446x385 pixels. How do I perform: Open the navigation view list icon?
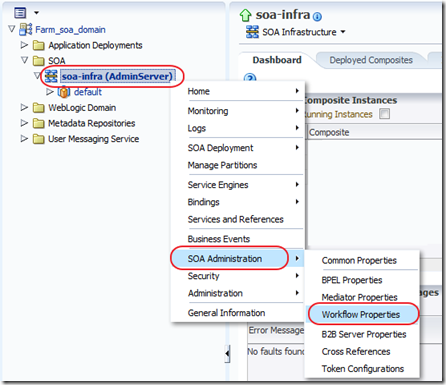20,13
